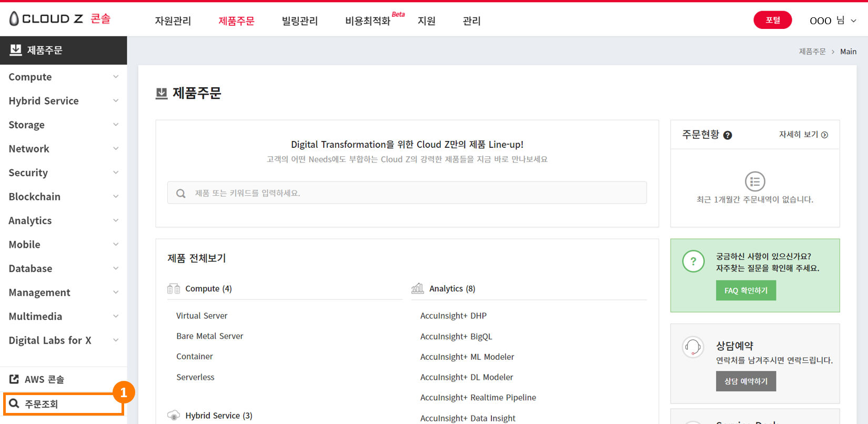
Task: Click the Hybrid Service (3) category heading
Action: pyautogui.click(x=219, y=416)
